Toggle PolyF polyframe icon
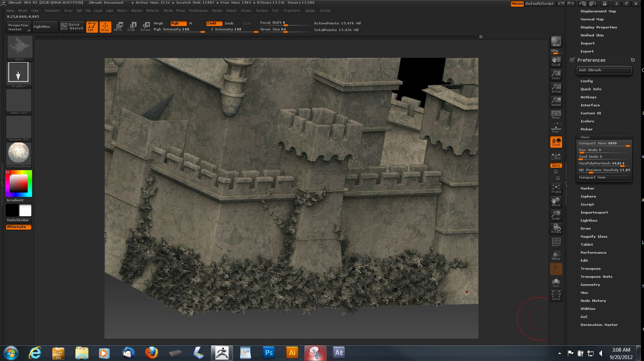 [556, 242]
